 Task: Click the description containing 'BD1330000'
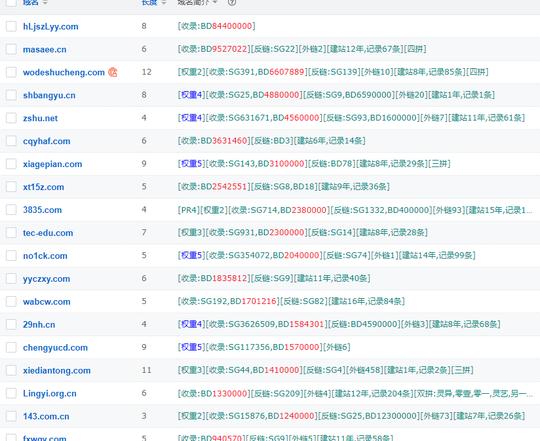coord(355,393)
